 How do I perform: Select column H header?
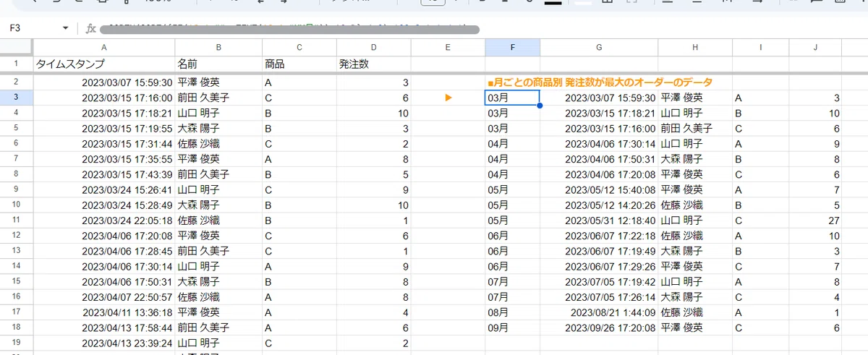coord(695,48)
